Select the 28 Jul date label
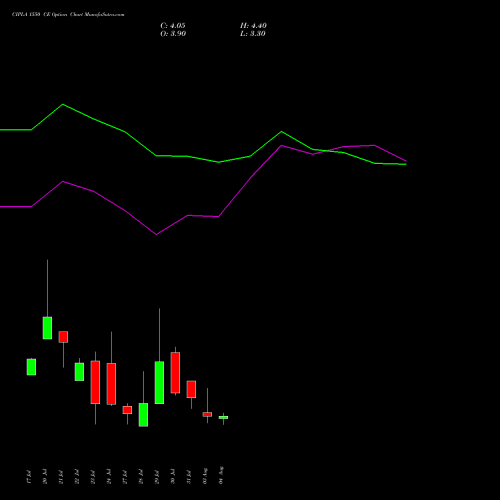 point(141,477)
